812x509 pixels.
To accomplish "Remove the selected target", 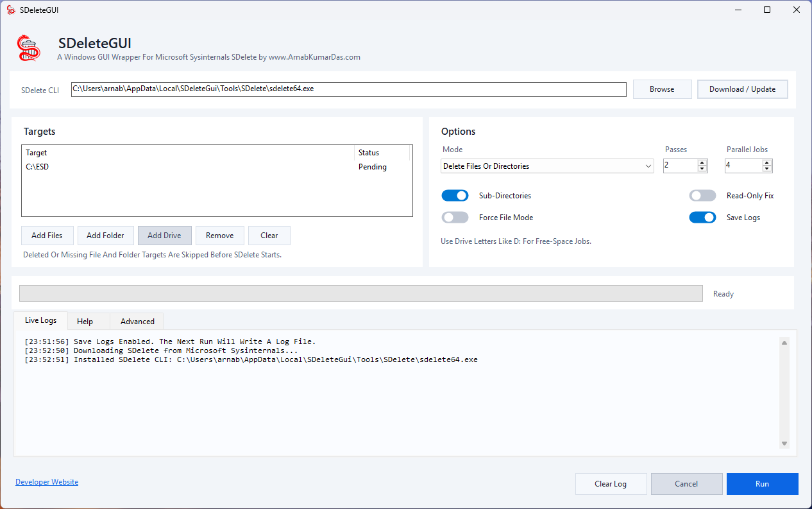I will (219, 236).
